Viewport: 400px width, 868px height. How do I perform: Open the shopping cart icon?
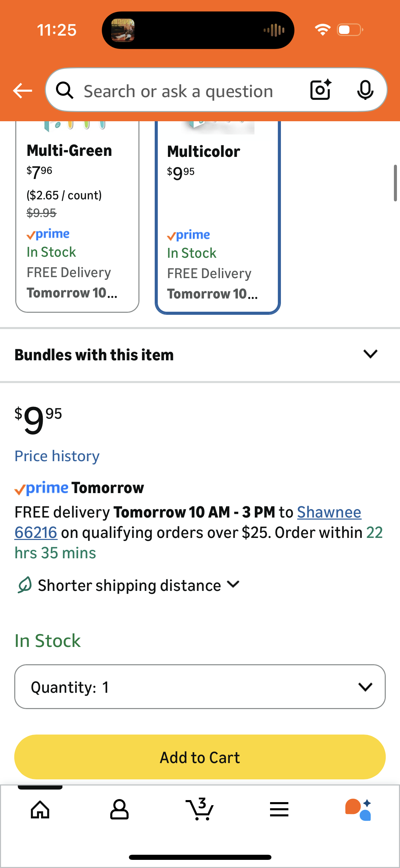point(200,810)
